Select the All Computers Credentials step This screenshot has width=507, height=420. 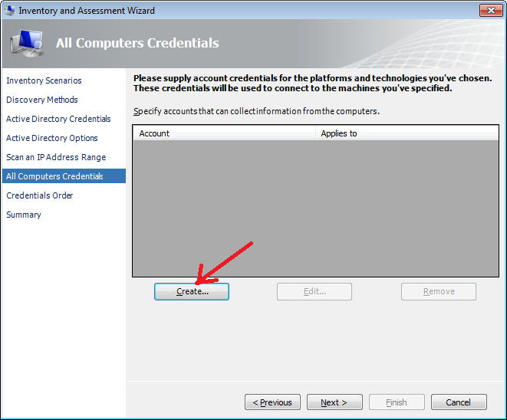[64, 176]
